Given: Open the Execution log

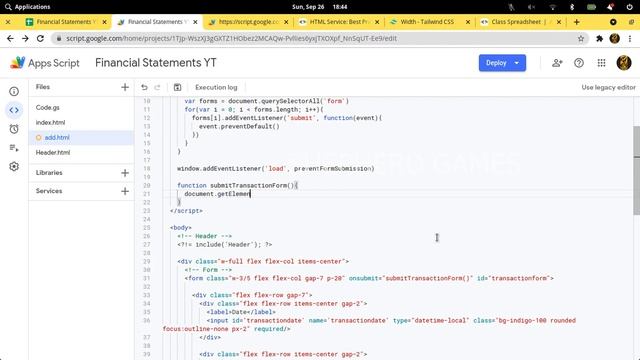Looking at the screenshot, I should pyautogui.click(x=216, y=87).
